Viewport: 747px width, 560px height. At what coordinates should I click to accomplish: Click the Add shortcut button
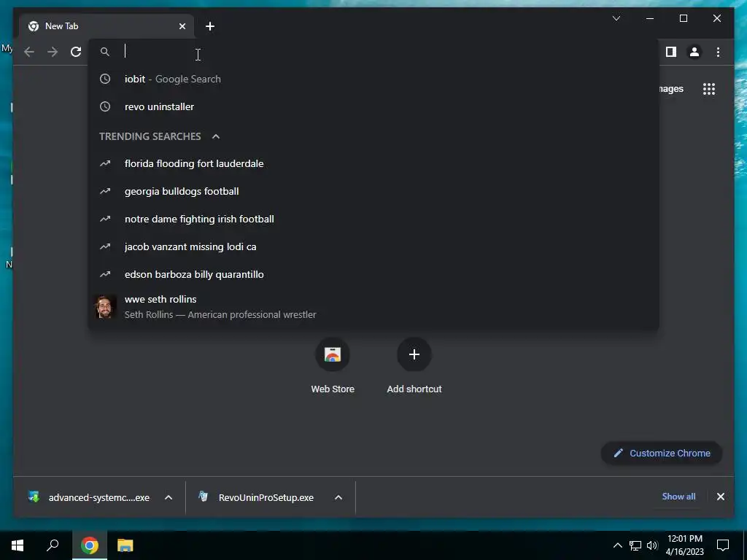point(414,366)
